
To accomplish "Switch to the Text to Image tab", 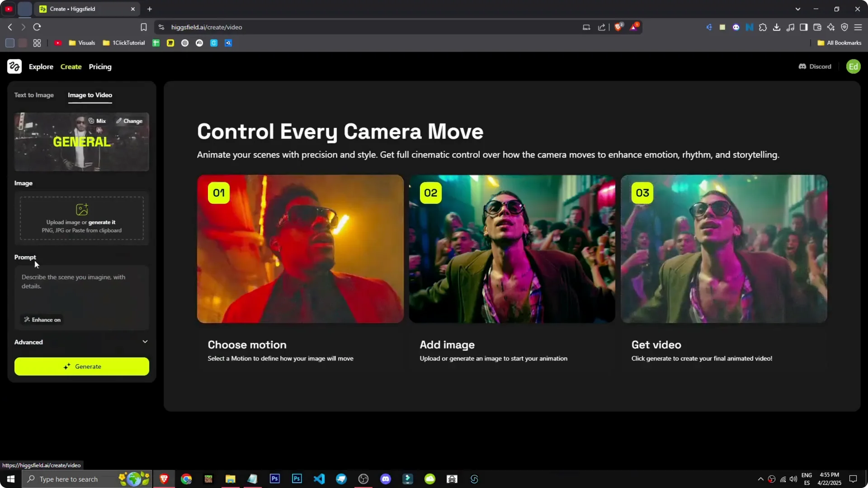I will pyautogui.click(x=34, y=95).
